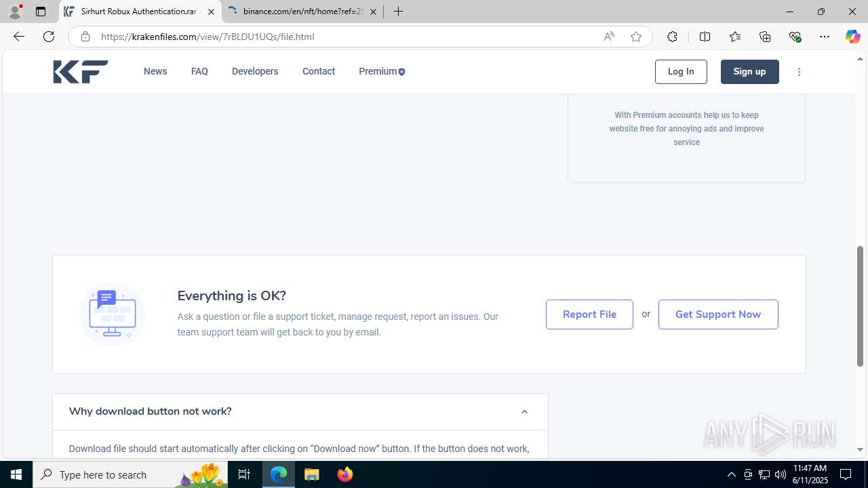Open the Copilot sidebar icon

852,37
